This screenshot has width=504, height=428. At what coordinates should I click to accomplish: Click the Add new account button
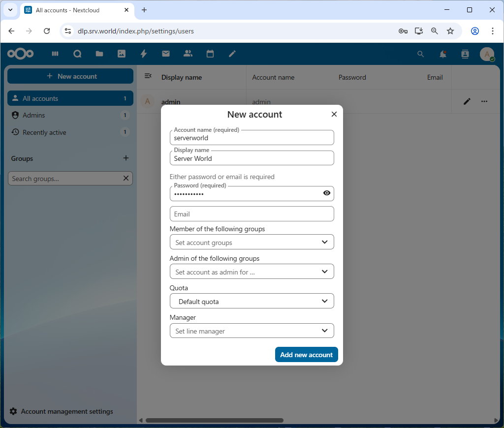click(x=306, y=355)
